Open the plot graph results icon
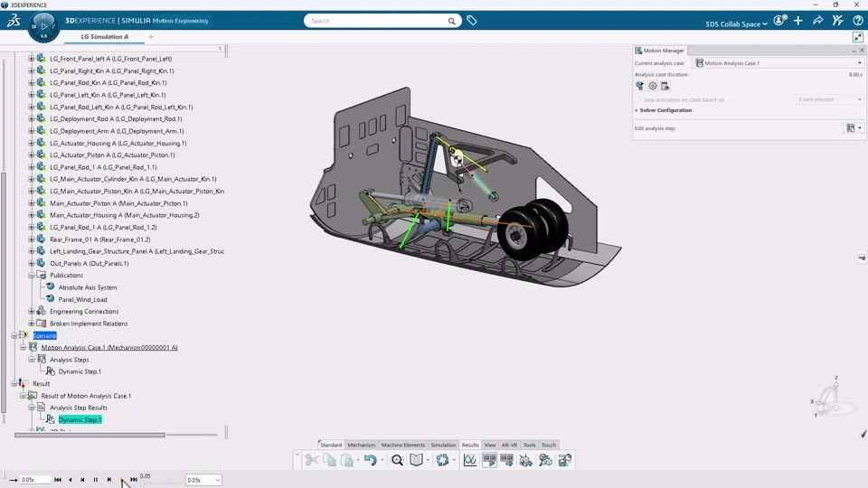 point(470,461)
